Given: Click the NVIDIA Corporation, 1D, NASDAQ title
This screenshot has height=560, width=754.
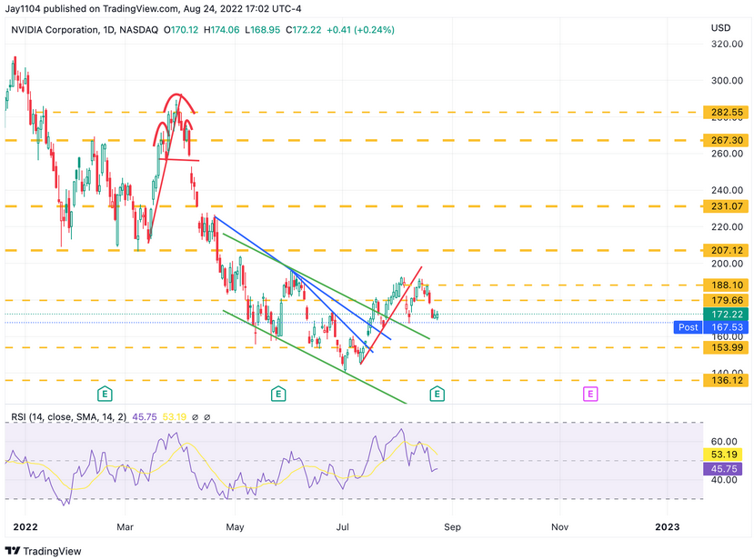Looking at the screenshot, I should [85, 30].
